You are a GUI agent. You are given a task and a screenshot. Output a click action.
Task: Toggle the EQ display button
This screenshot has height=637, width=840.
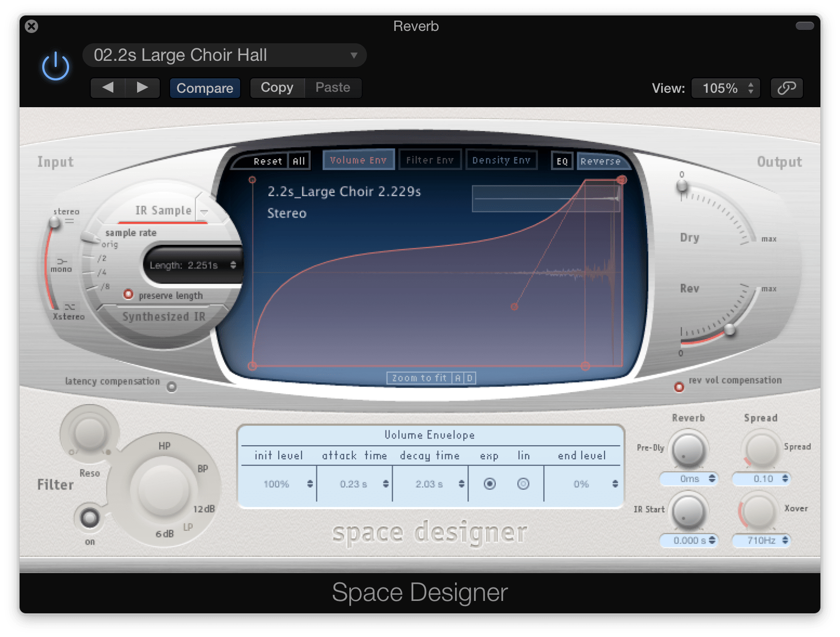(x=562, y=161)
